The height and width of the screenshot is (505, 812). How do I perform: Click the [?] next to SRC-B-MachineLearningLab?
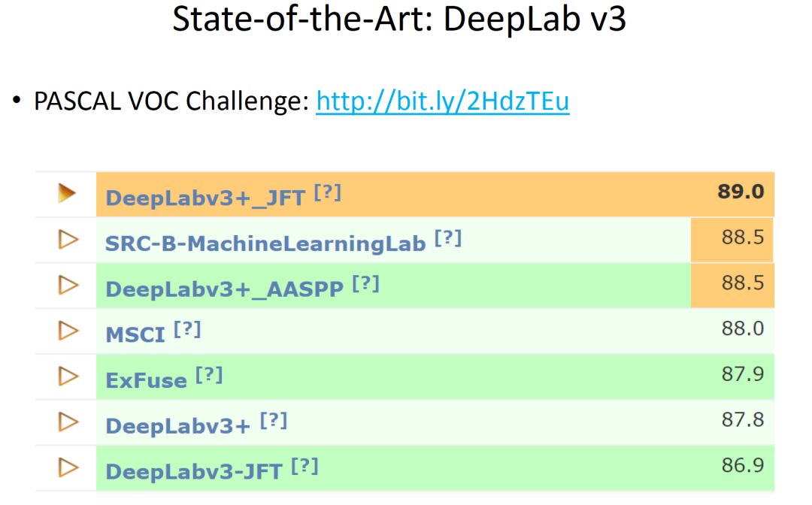(448, 239)
